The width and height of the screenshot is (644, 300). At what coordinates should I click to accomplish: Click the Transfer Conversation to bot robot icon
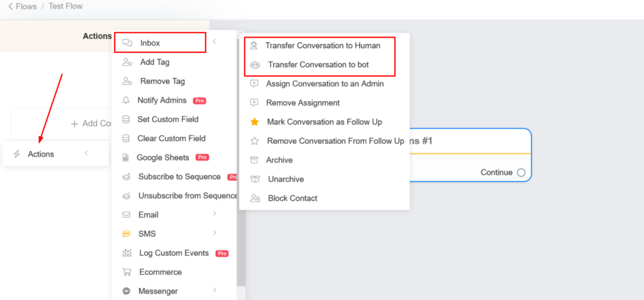click(254, 65)
